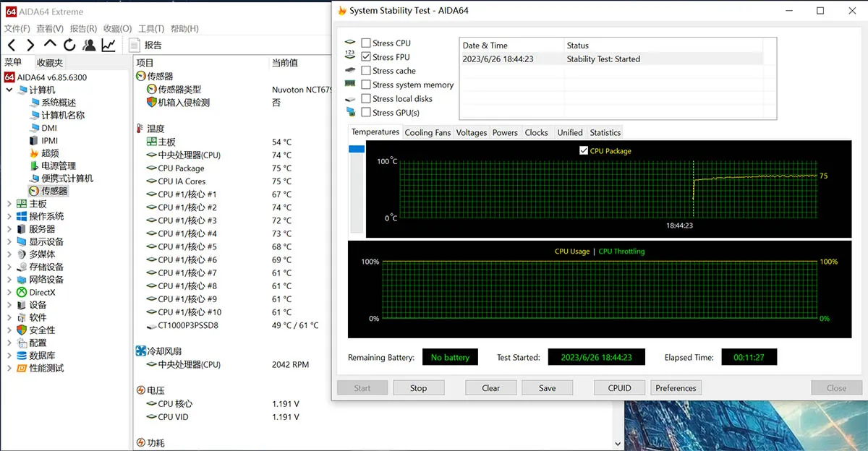Switch to the Voltages tab
Screen dimensions: 868x451
click(x=472, y=132)
